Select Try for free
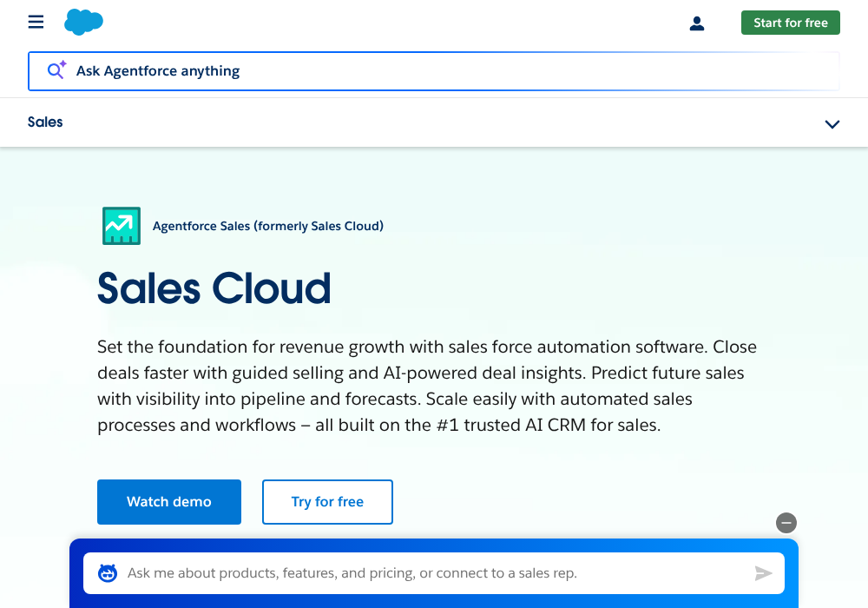 point(327,502)
